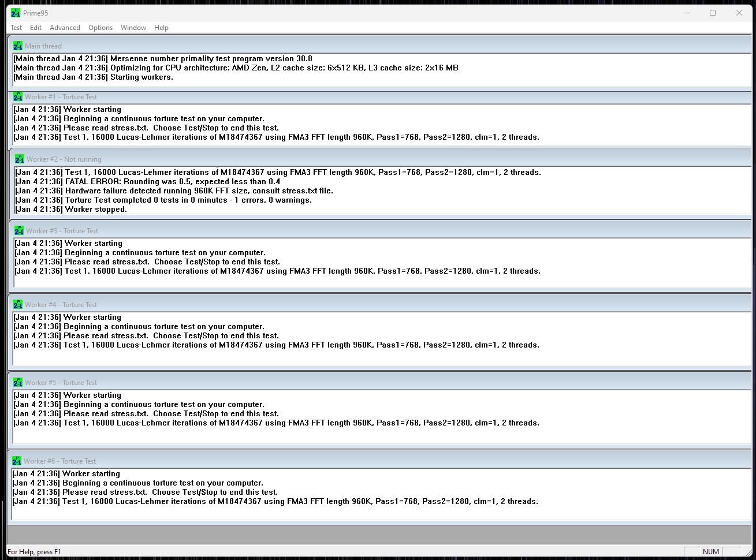The height and width of the screenshot is (560, 756).
Task: Click the Hardware failure detected line
Action: pos(174,191)
